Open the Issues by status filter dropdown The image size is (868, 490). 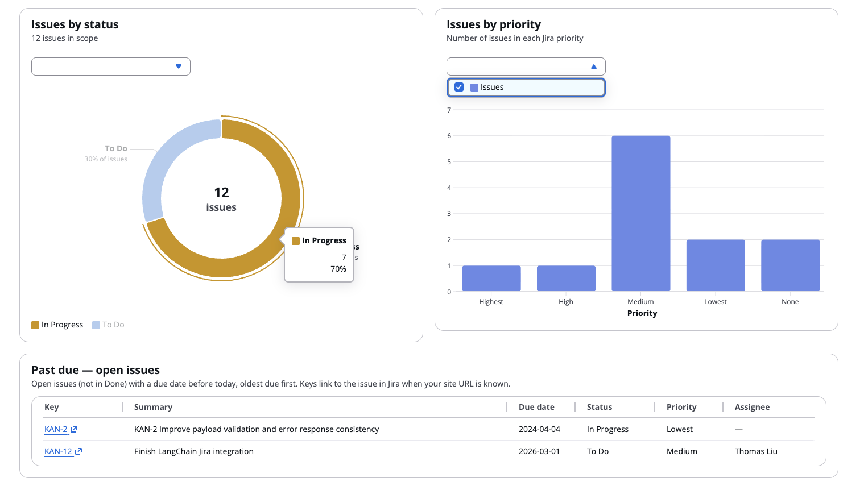tap(110, 67)
